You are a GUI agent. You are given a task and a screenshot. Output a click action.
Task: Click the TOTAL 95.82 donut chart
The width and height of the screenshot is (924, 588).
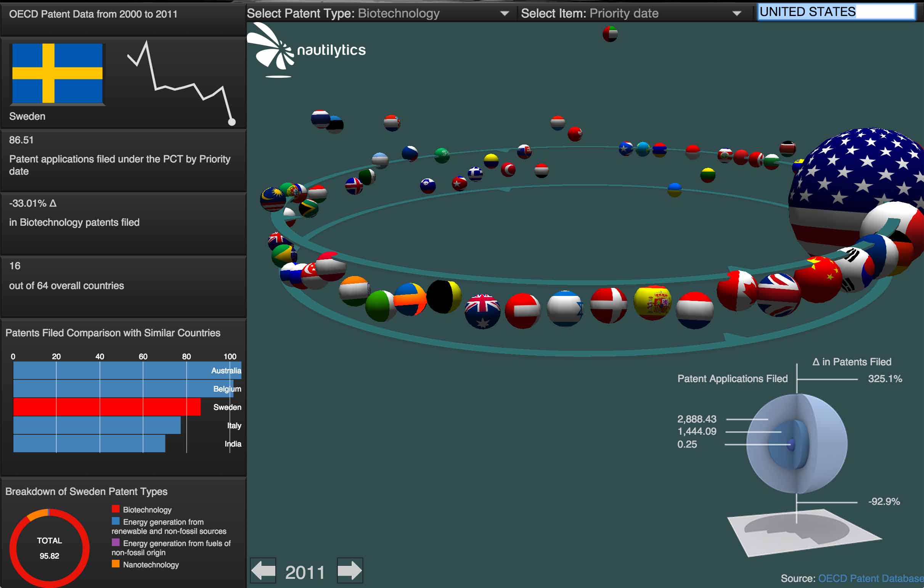point(50,548)
